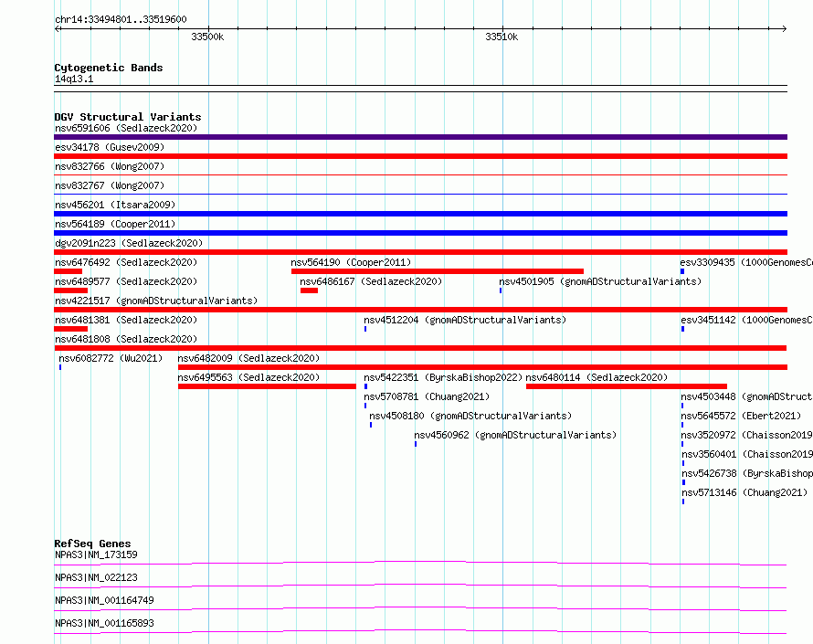Click the nsv4560962 gnomADStructuralVariants label
The width and height of the screenshot is (813, 644).
[515, 435]
